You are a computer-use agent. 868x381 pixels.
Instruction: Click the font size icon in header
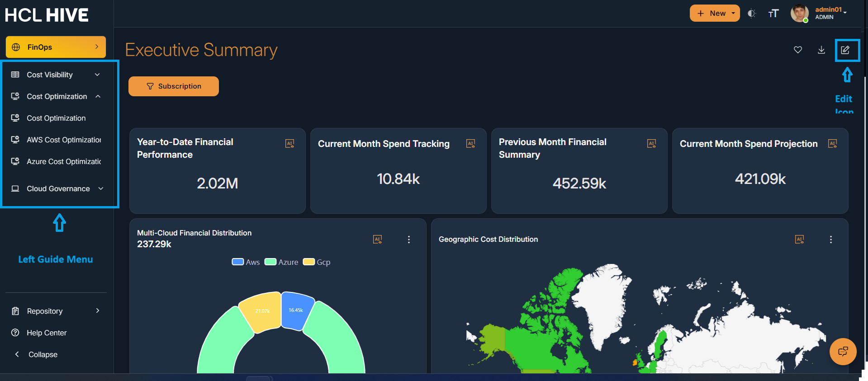[x=773, y=14]
